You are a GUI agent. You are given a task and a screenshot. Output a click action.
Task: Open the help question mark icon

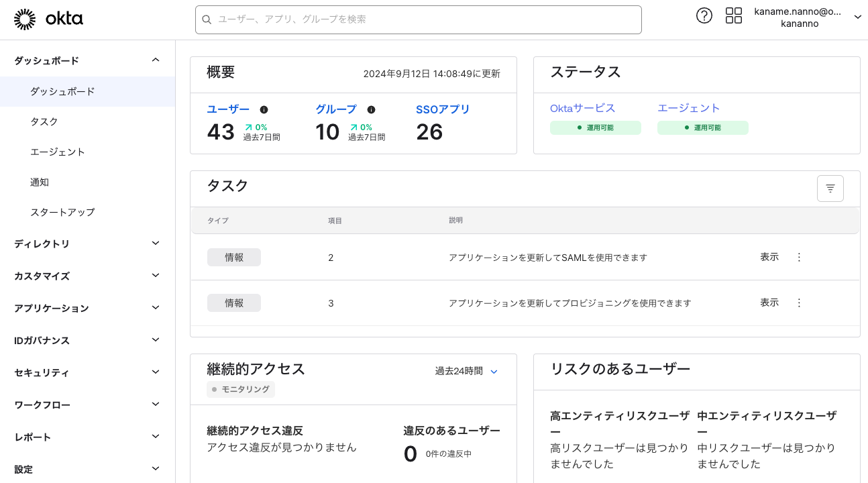pos(704,16)
